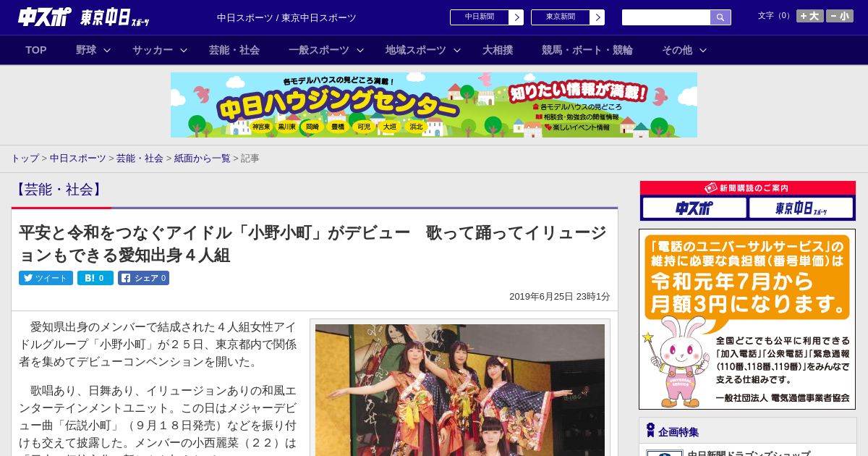Click the 企画特集 ribbon icon
868x456 pixels.
coord(650,431)
